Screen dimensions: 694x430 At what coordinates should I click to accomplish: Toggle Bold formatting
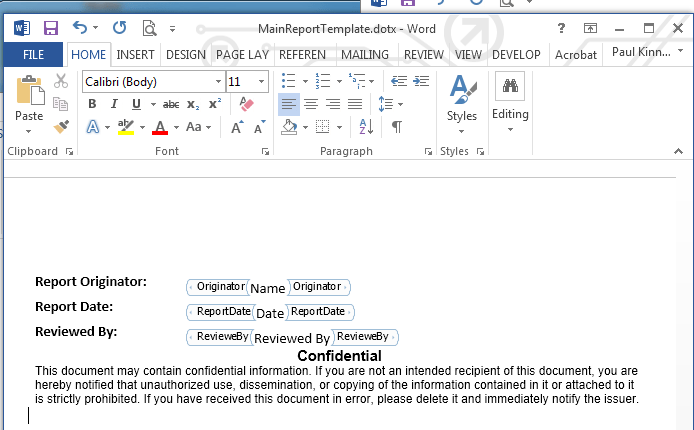92,104
